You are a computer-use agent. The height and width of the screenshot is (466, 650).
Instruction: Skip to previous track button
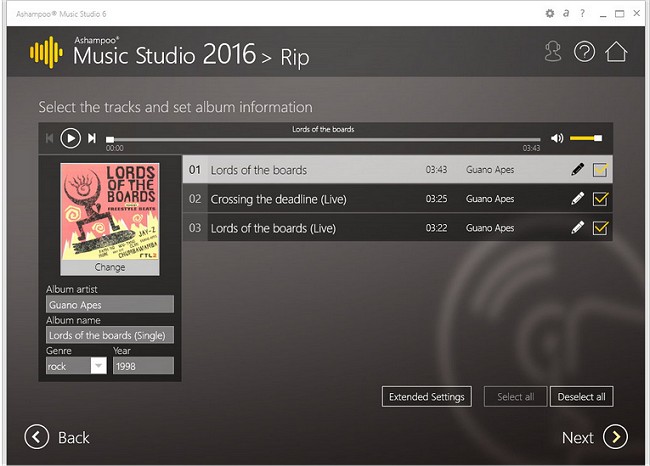49,138
